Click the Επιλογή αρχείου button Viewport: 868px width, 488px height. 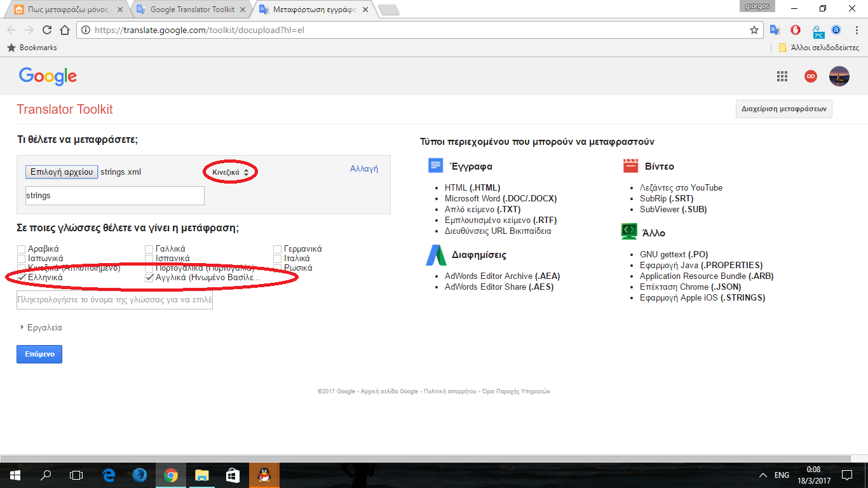tap(62, 172)
